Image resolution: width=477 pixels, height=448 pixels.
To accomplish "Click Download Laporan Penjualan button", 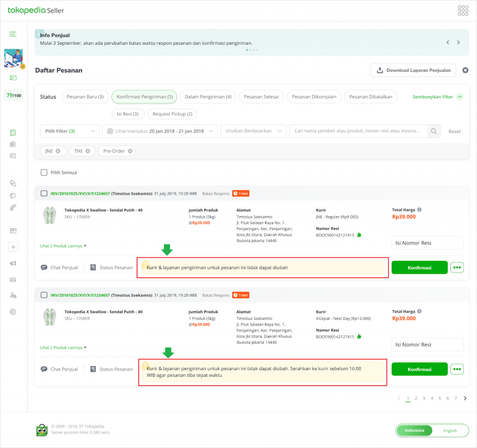I will [x=413, y=70].
